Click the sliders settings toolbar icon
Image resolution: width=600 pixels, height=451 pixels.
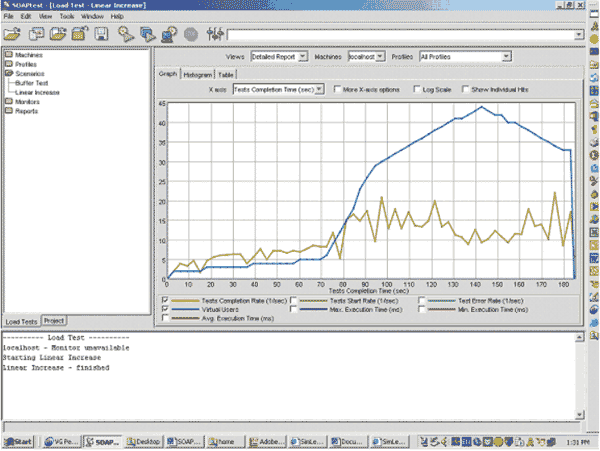[212, 34]
